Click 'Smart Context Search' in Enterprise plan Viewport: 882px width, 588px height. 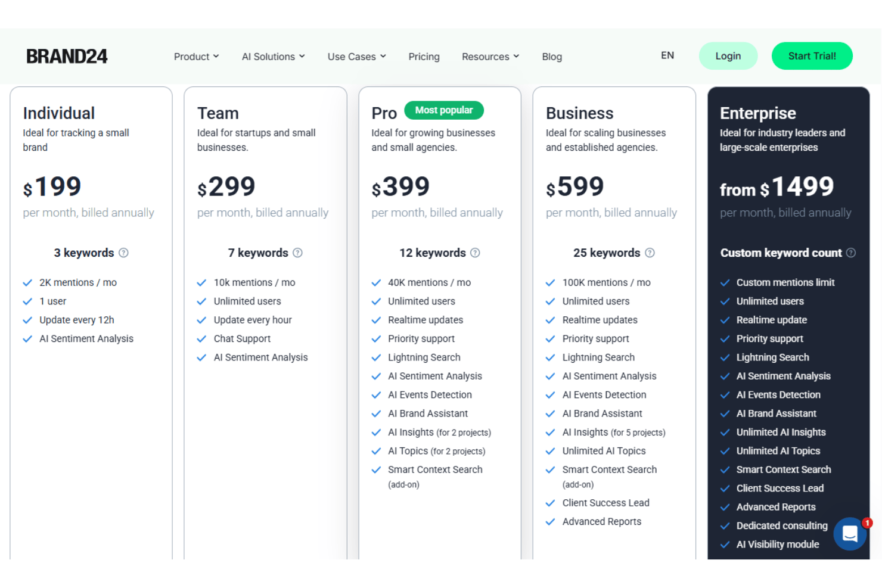[x=784, y=469]
